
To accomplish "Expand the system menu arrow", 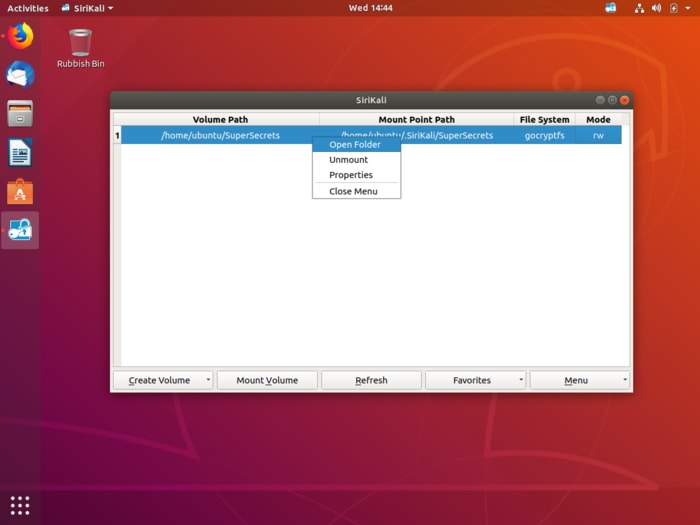I will point(688,8).
